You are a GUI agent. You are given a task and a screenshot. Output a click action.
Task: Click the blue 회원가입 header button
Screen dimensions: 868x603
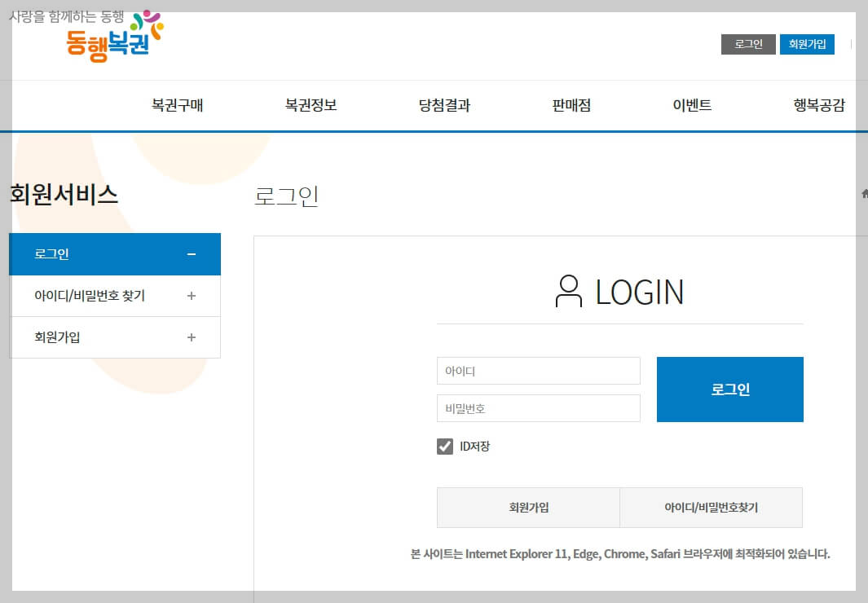click(807, 44)
